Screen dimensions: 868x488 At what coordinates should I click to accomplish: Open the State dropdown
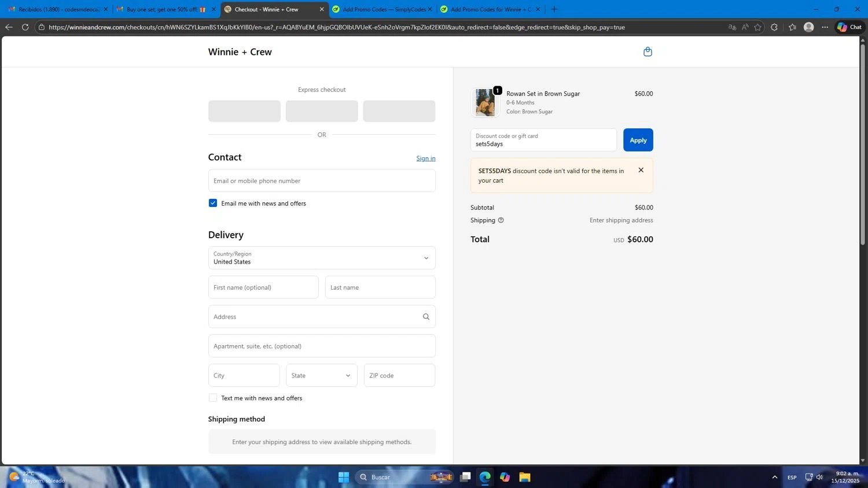point(322,375)
